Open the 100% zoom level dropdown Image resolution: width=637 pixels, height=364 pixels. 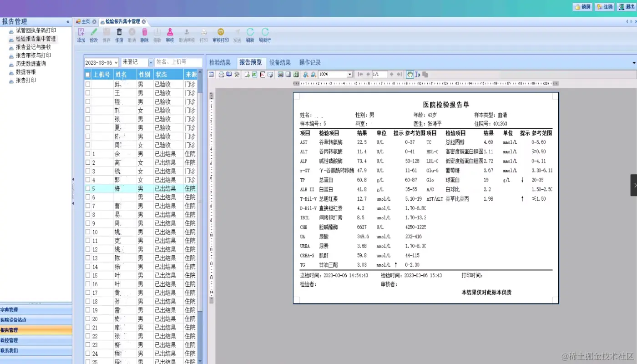(x=349, y=75)
